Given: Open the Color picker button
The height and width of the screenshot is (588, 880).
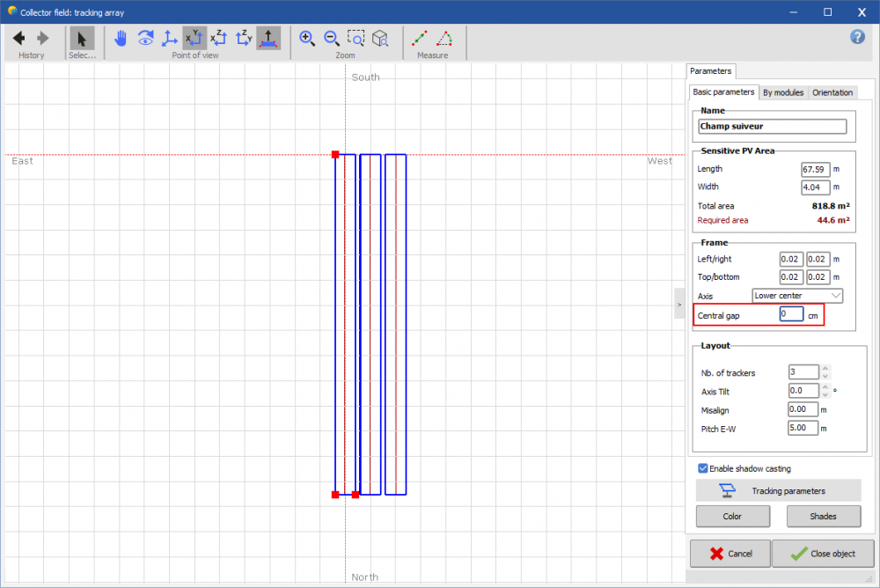Looking at the screenshot, I should coord(732,517).
